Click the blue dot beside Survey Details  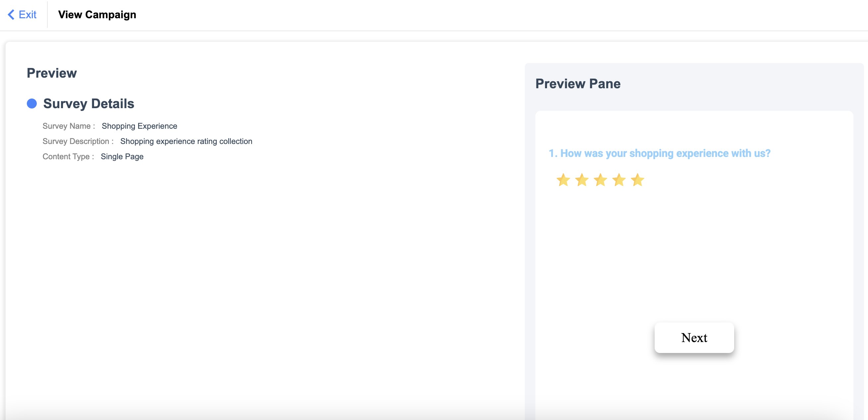tap(32, 104)
